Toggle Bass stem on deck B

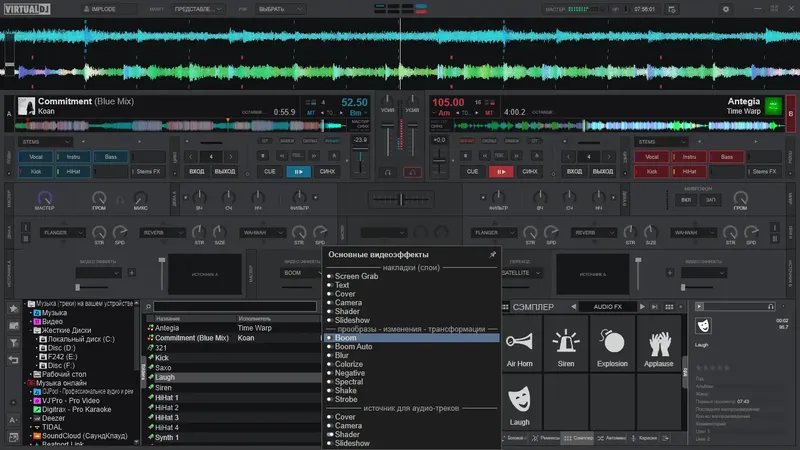pyautogui.click(x=727, y=157)
